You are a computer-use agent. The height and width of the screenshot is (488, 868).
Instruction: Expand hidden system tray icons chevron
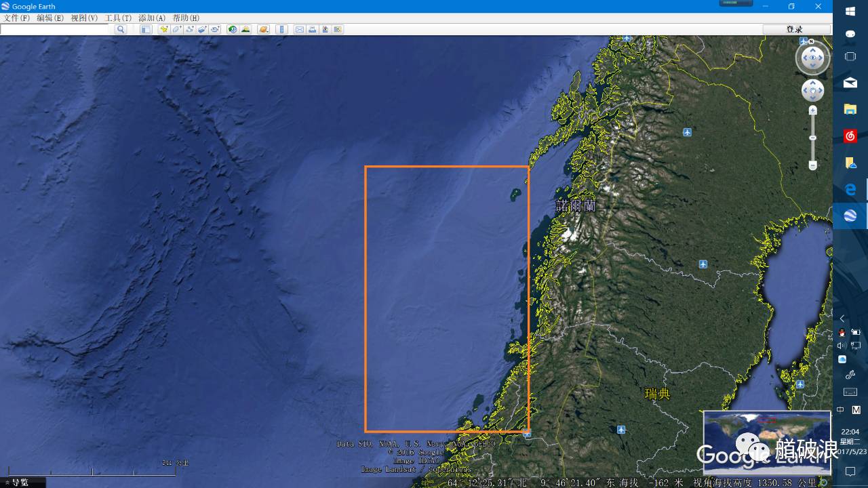point(842,319)
